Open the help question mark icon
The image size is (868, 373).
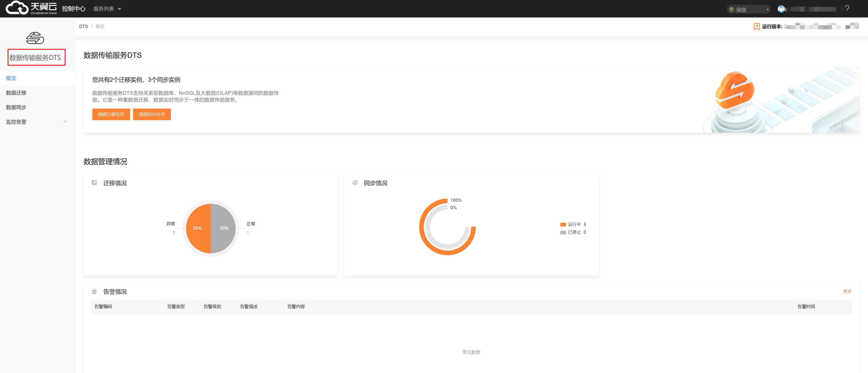point(847,8)
